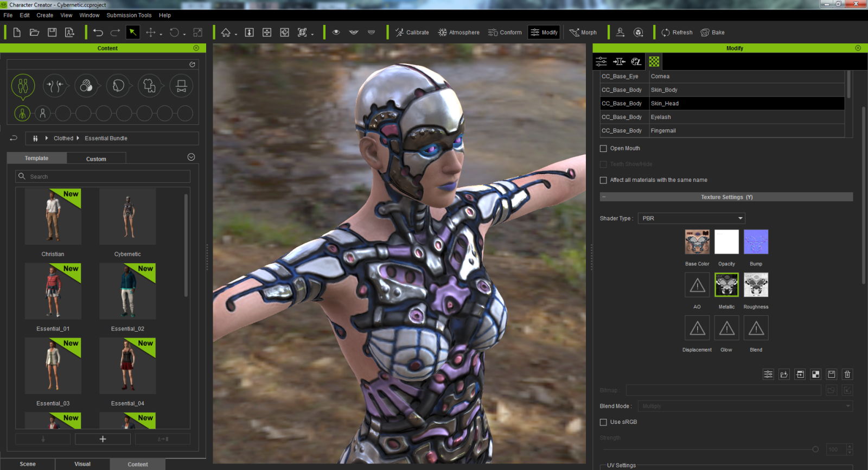This screenshot has height=470, width=868.
Task: Click the Refresh toolbar button
Action: pyautogui.click(x=677, y=33)
